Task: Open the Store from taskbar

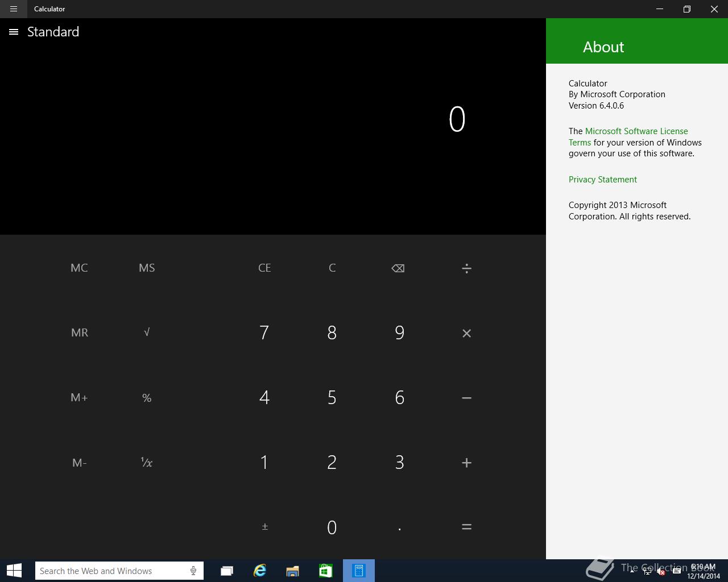Action: [325, 571]
